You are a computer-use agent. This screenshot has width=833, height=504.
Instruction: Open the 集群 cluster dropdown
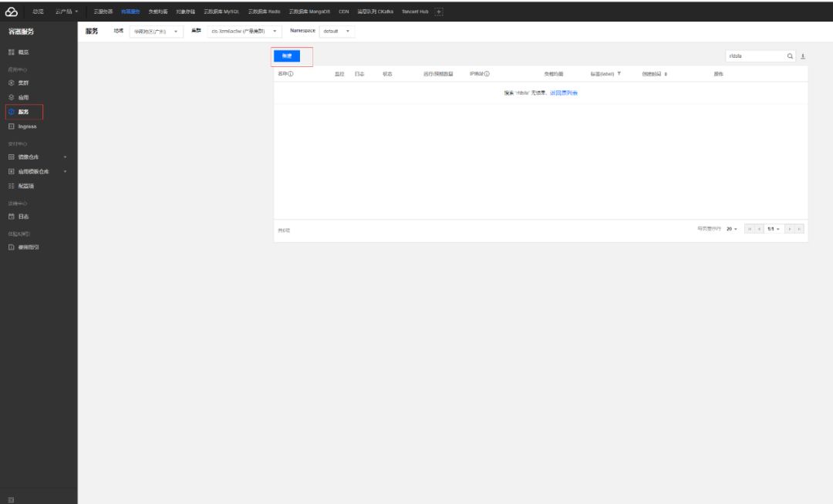tap(244, 32)
